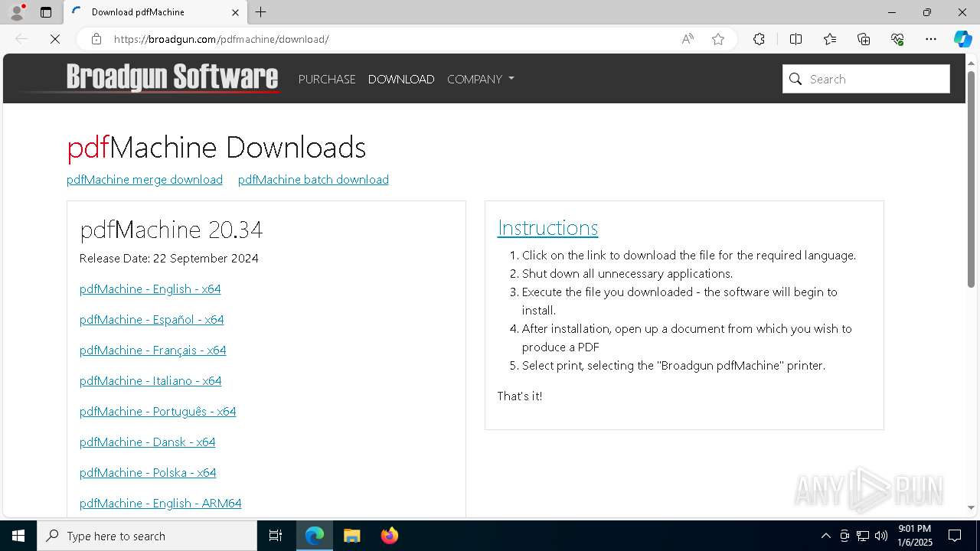
Task: Add this page to favorites star
Action: (x=718, y=39)
